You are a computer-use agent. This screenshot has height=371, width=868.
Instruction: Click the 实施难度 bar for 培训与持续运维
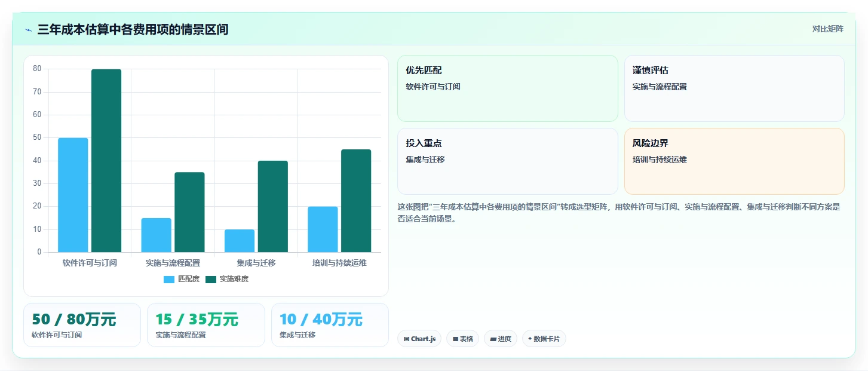tap(356, 201)
